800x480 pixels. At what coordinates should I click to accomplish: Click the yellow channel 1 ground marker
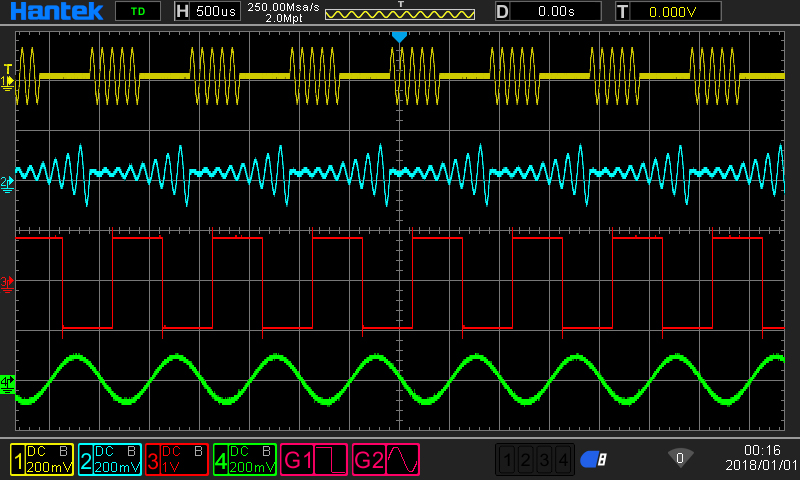8,77
